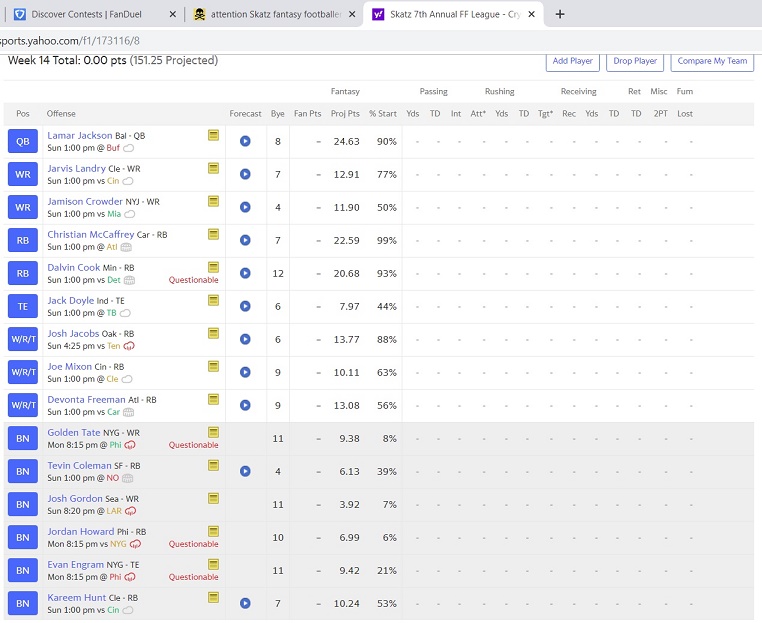The height and width of the screenshot is (623, 762).
Task: Open Joe Mixon player link
Action: (69, 367)
